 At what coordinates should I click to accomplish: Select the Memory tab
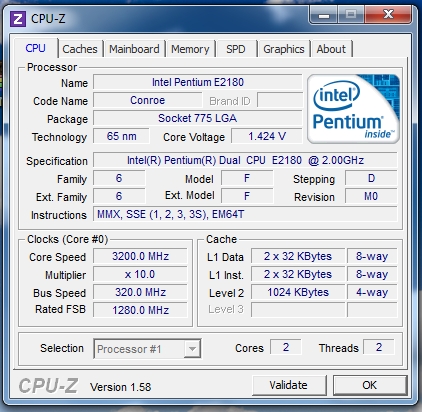tap(190, 49)
